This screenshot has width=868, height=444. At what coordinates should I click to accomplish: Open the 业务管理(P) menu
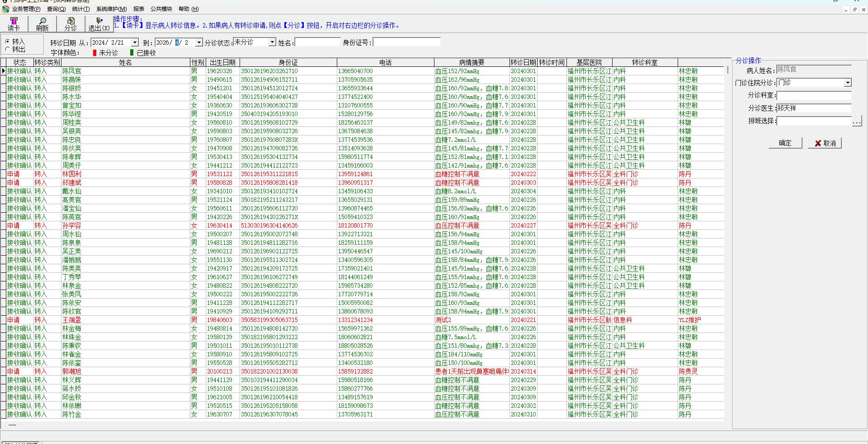(26, 9)
